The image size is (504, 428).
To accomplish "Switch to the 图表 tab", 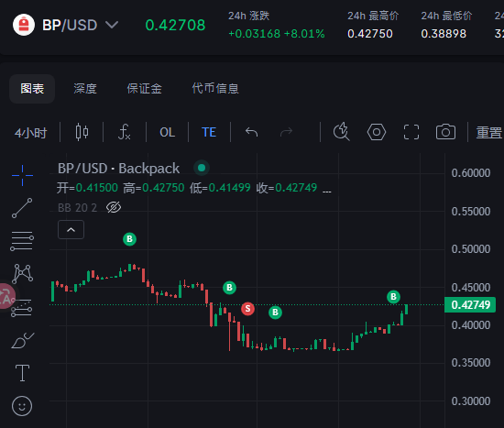I will [x=32, y=88].
